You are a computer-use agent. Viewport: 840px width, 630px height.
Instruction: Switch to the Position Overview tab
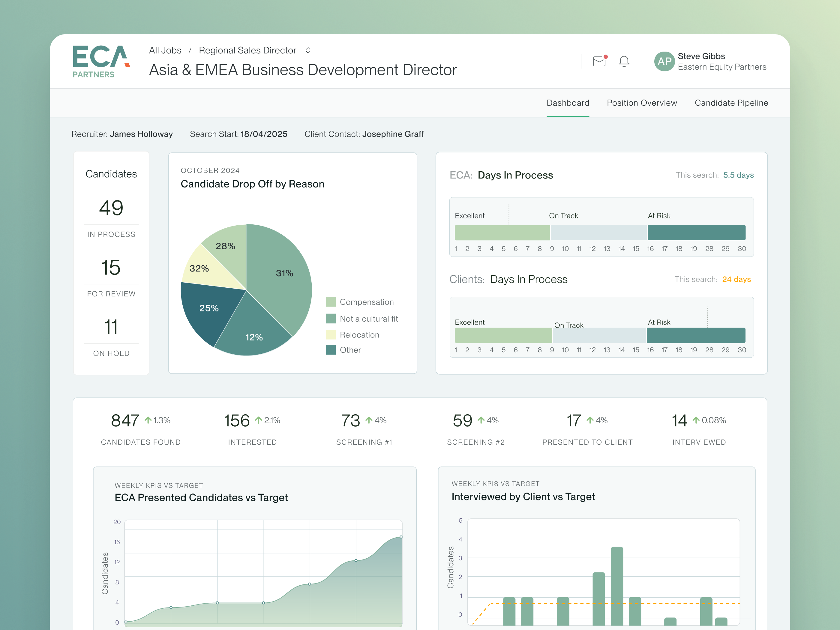click(642, 103)
